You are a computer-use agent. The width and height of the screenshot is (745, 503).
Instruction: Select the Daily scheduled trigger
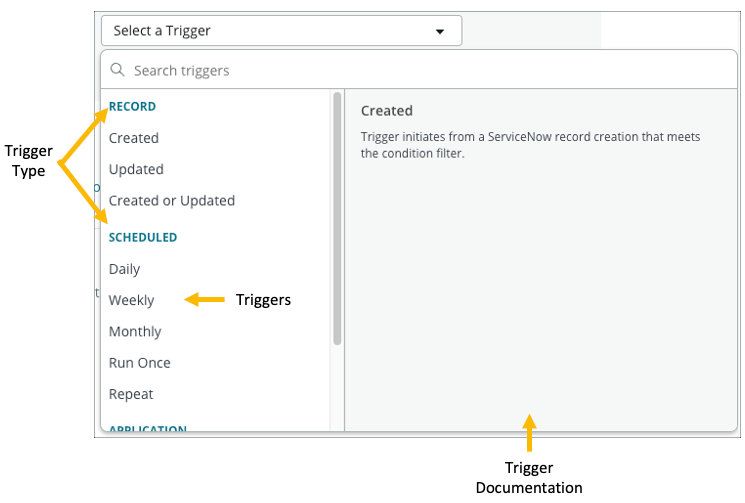coord(125,269)
